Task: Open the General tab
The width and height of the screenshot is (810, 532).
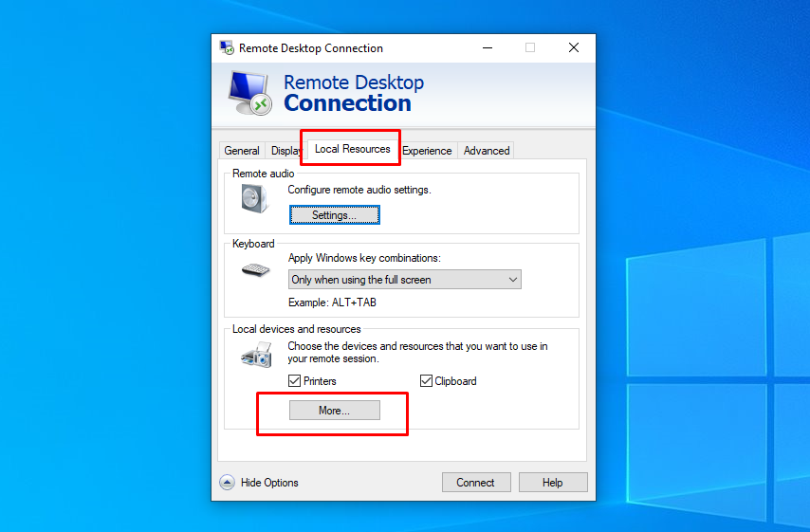Action: [x=242, y=150]
